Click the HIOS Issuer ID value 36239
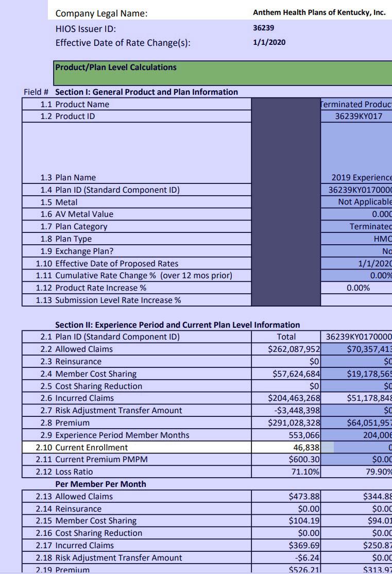This screenshot has width=392, height=574. (x=263, y=28)
